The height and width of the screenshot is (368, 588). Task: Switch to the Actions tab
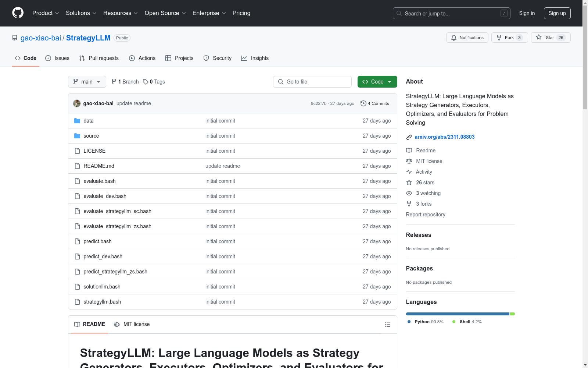[142, 58]
